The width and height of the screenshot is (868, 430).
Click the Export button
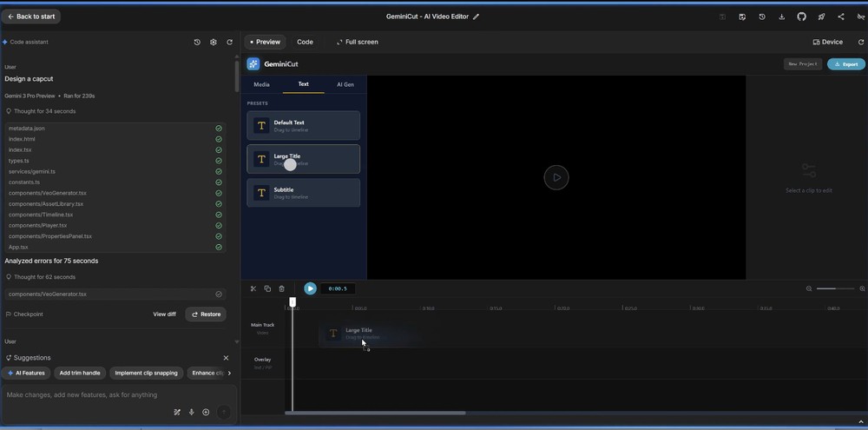(845, 64)
